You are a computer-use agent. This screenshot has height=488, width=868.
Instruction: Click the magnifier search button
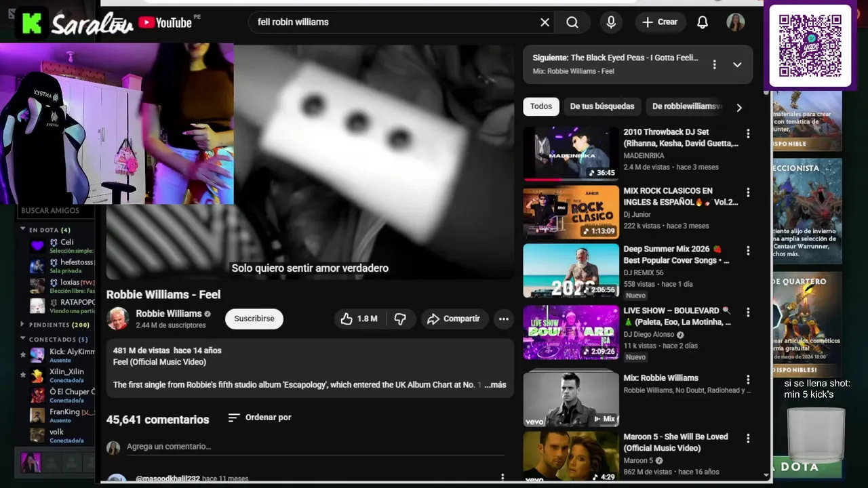[x=572, y=22]
